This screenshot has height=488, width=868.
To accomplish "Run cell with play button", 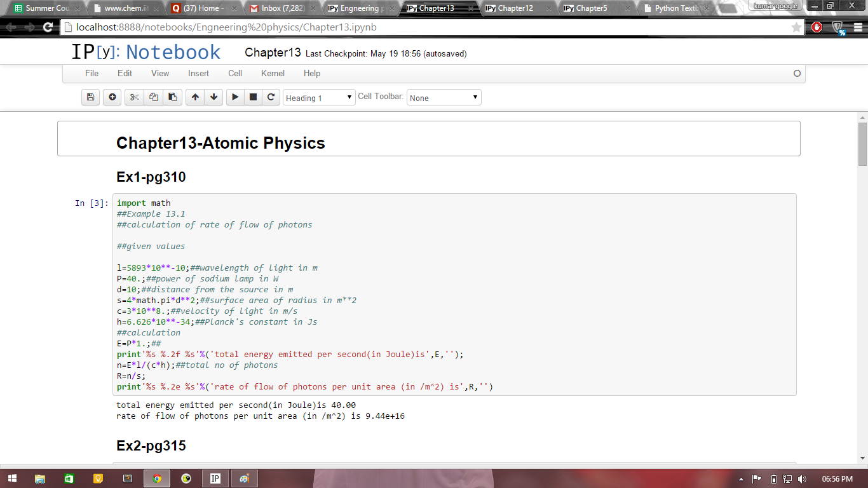I will (235, 97).
